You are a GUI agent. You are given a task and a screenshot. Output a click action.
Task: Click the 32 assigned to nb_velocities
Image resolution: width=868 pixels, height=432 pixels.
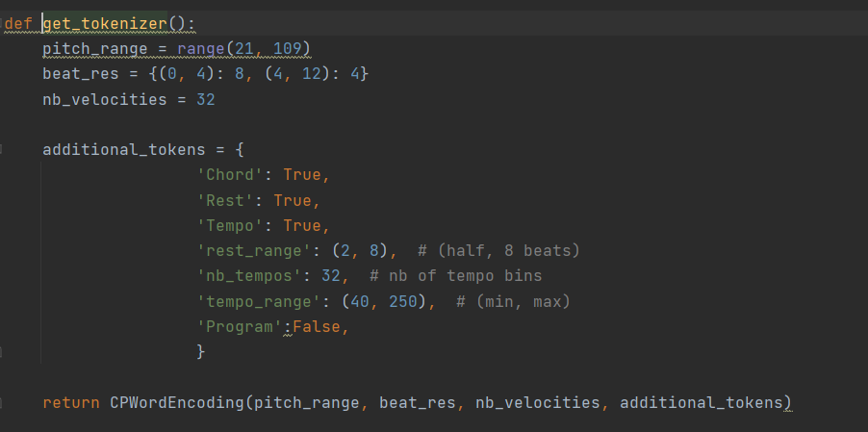205,99
